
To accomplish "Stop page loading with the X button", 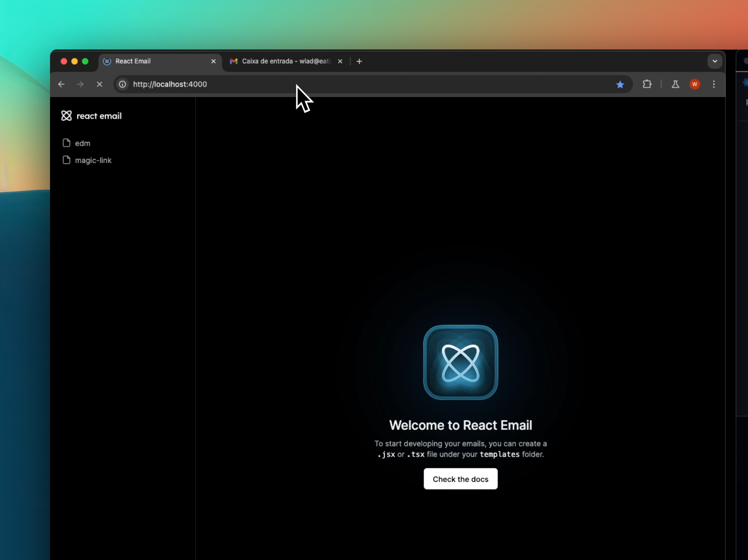I will click(99, 84).
